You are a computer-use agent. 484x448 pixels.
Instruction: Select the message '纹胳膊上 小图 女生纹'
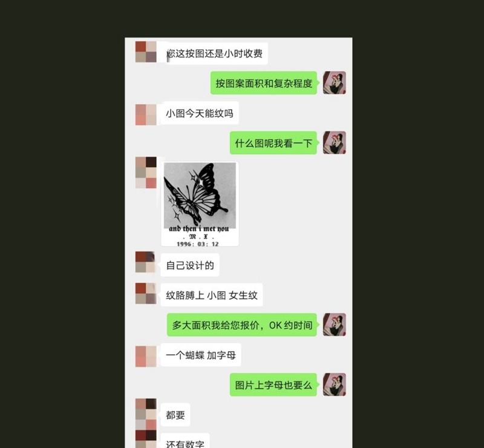pos(211,295)
